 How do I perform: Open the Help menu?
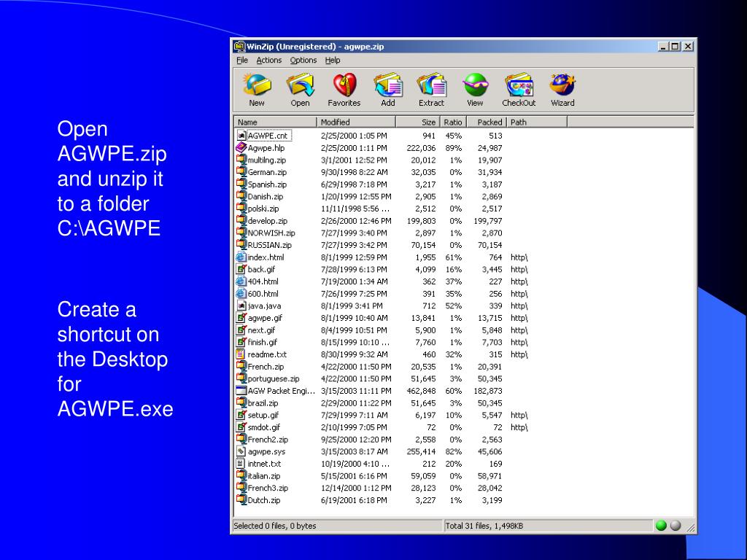[333, 60]
